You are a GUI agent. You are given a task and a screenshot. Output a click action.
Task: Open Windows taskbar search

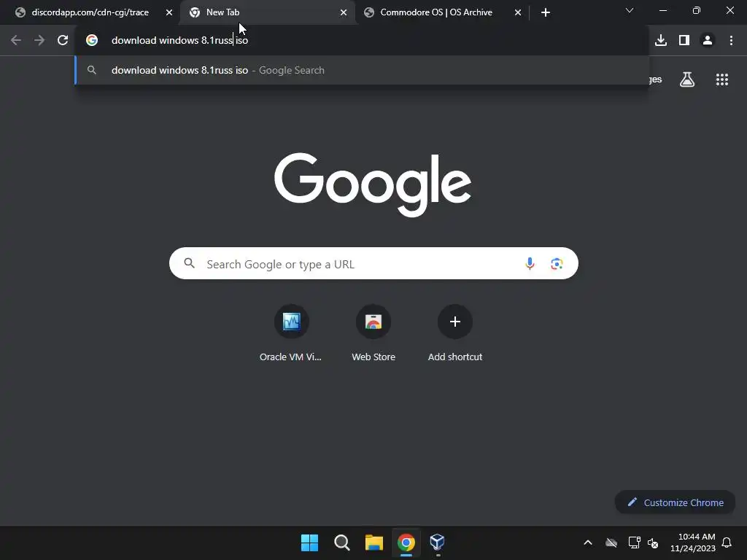(x=342, y=542)
